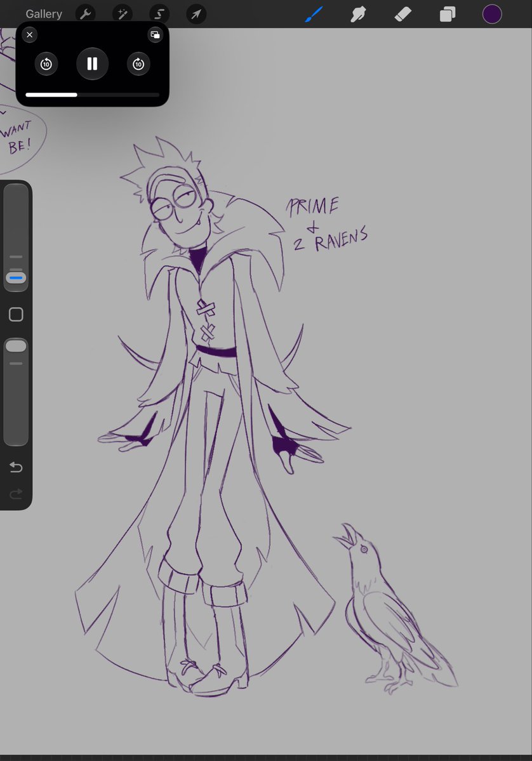The image size is (532, 761).
Task: Adjust the brush opacity slider
Action: [x=16, y=392]
